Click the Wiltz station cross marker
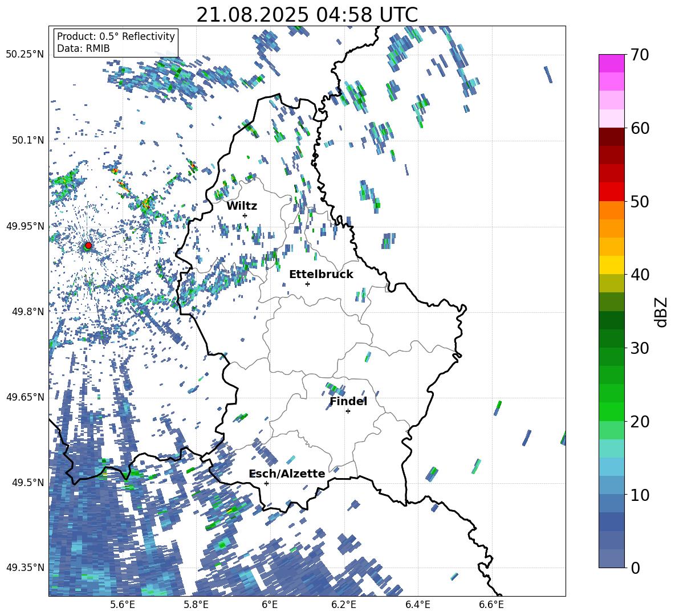This screenshot has width=675, height=616. tap(245, 215)
